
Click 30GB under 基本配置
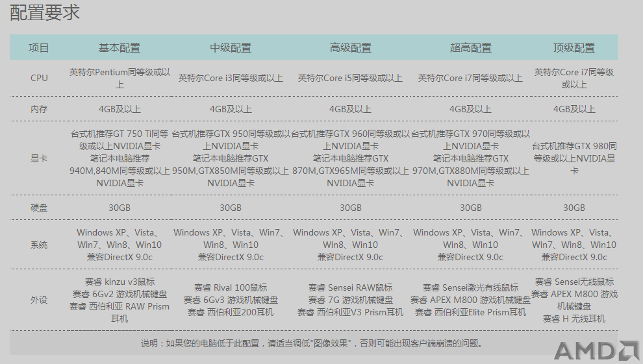[120, 208]
